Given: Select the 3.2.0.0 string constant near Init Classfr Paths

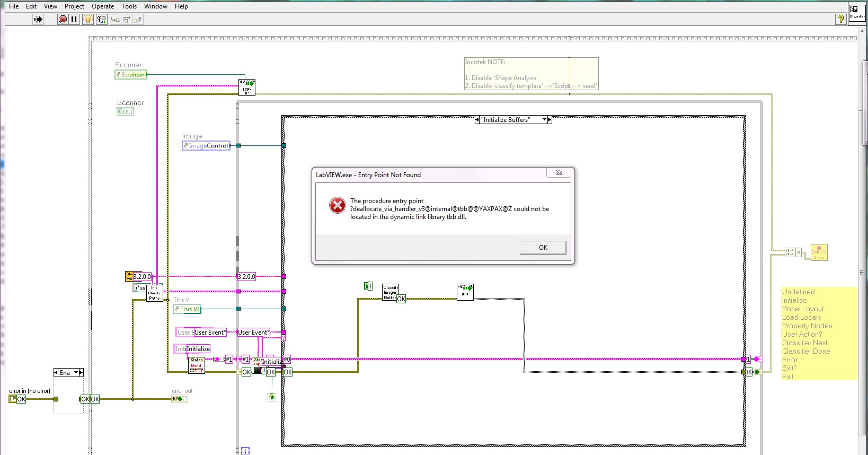Looking at the screenshot, I should [x=143, y=277].
